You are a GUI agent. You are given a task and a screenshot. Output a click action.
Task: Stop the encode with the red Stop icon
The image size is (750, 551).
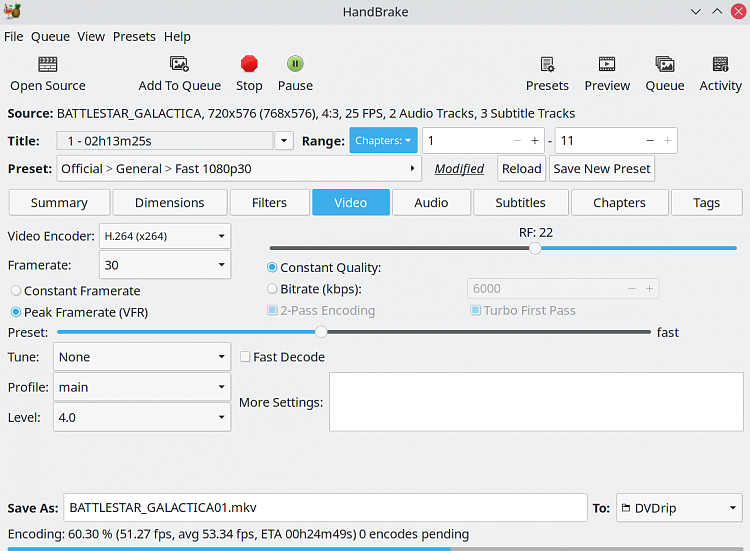(249, 64)
